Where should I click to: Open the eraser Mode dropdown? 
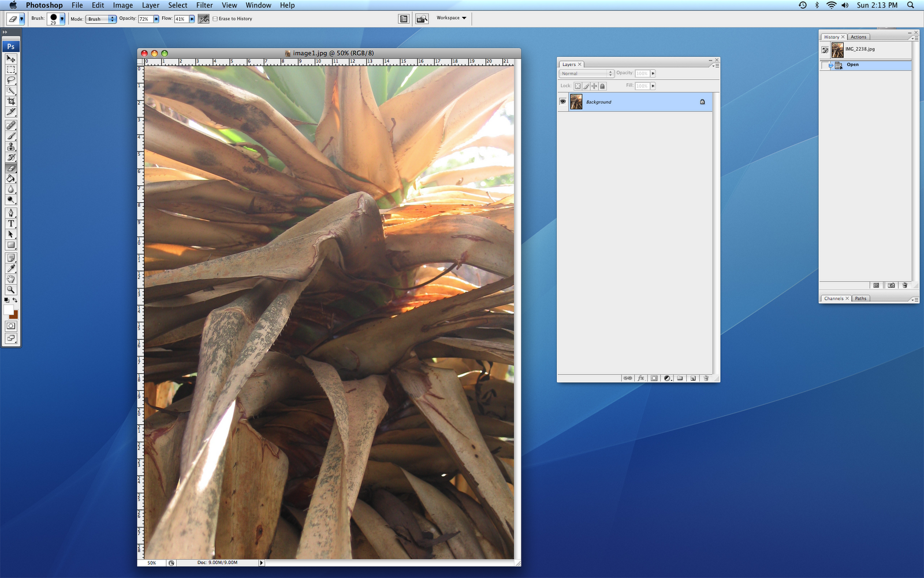[x=101, y=19]
